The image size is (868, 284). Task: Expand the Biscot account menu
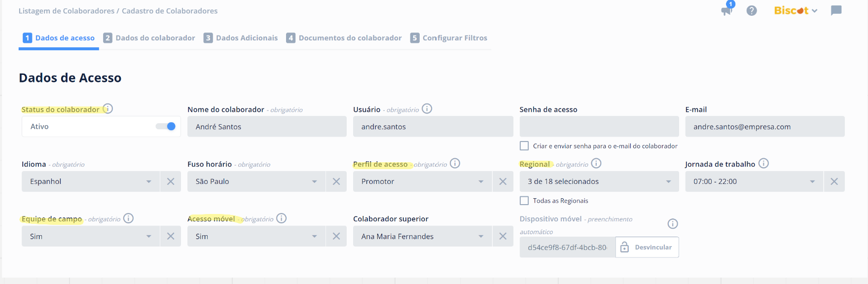coord(796,10)
